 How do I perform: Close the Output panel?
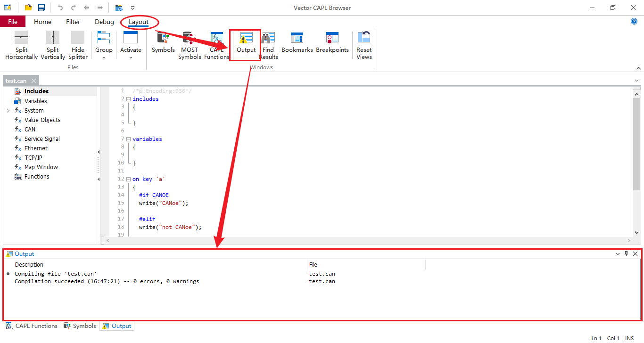coord(635,254)
